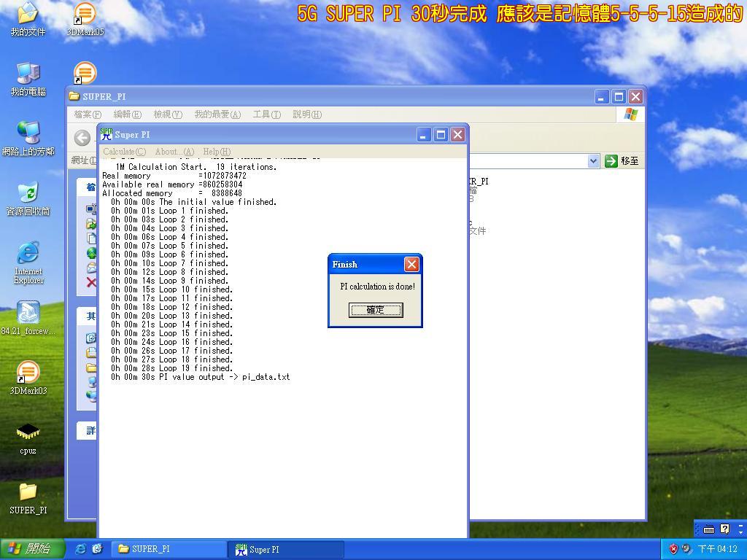Open the 檢視(V) menu in explorer
The image size is (747, 560).
coord(168,114)
